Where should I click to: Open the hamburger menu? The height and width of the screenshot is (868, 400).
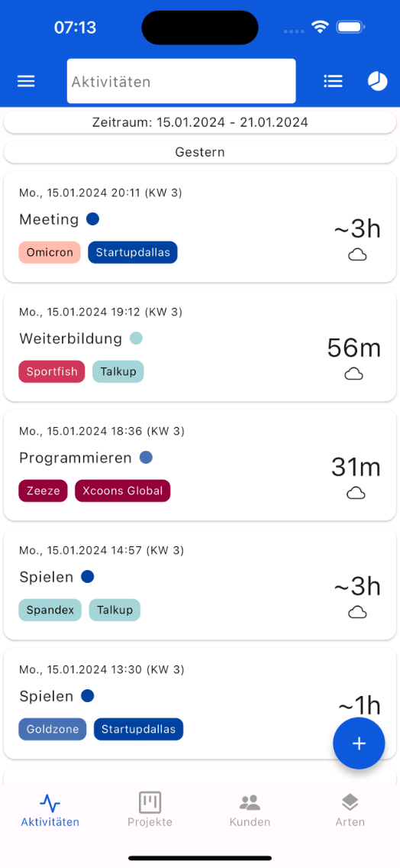coord(26,81)
